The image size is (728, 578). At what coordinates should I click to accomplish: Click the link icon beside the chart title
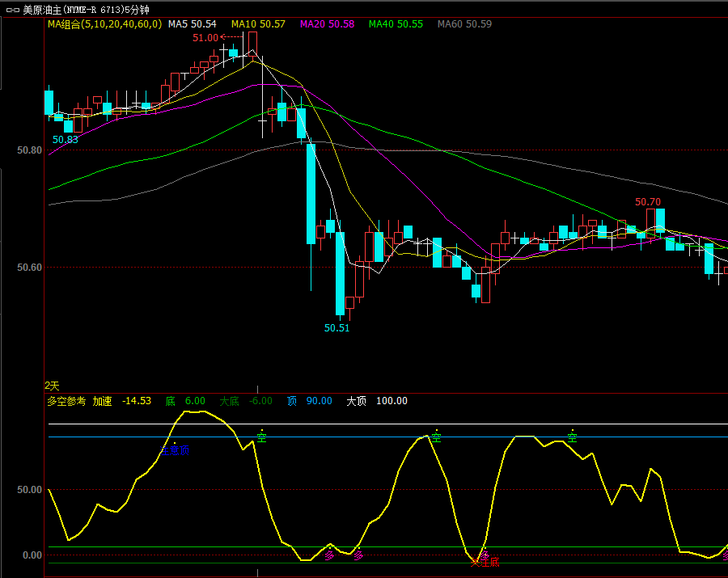coord(12,11)
